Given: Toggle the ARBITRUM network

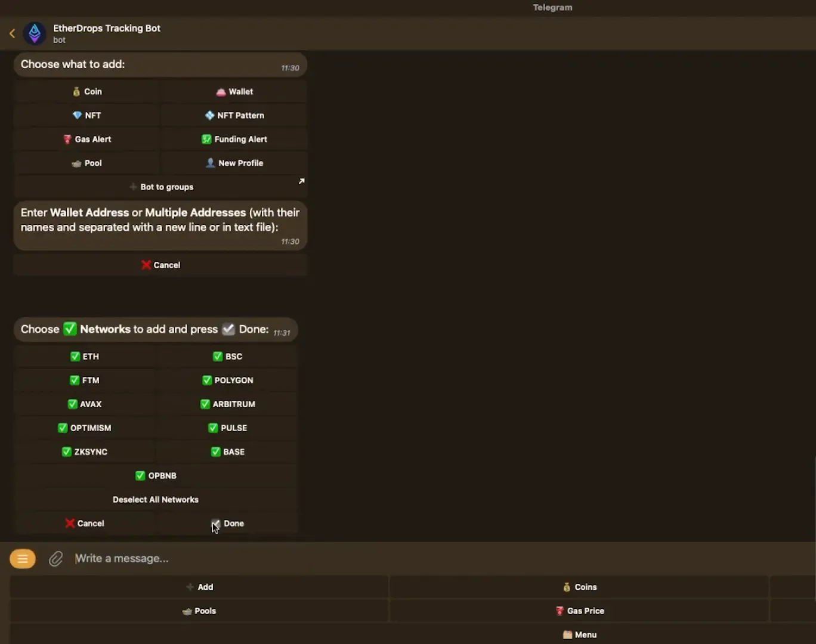Looking at the screenshot, I should point(227,404).
